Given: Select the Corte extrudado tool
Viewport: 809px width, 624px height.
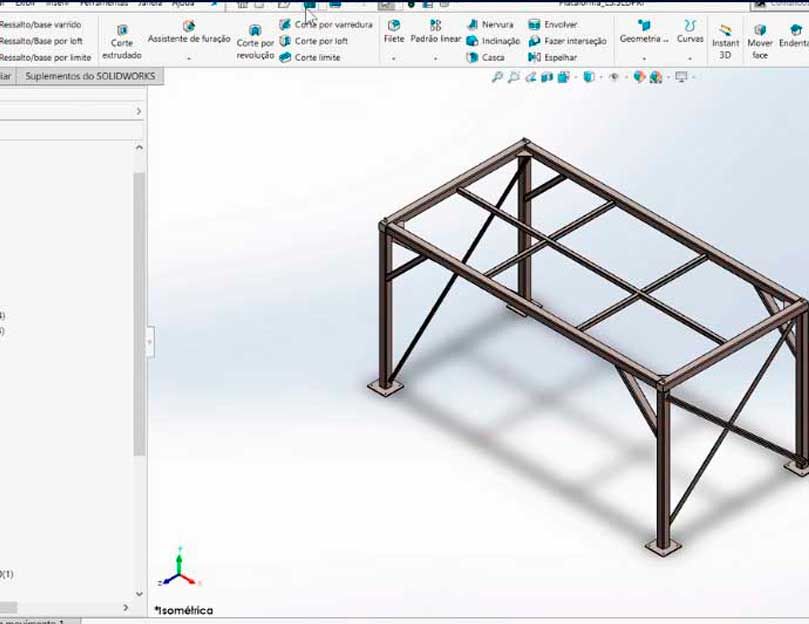Looking at the screenshot, I should click(x=122, y=42).
